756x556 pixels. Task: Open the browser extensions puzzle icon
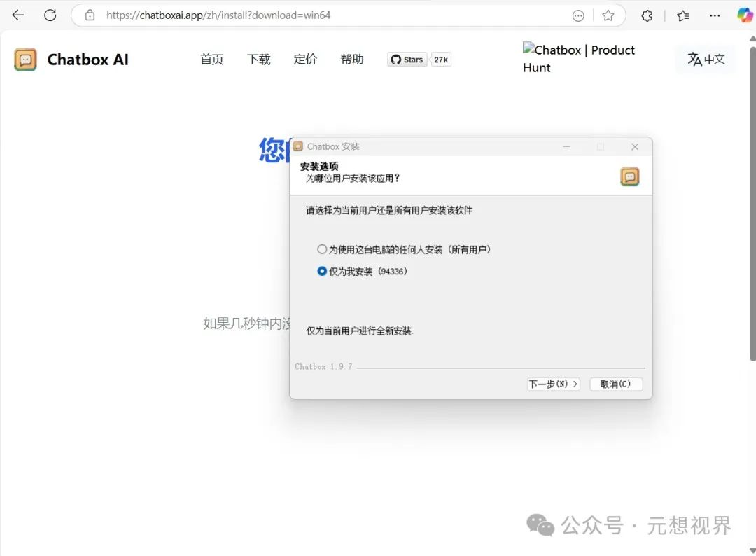[x=647, y=15]
